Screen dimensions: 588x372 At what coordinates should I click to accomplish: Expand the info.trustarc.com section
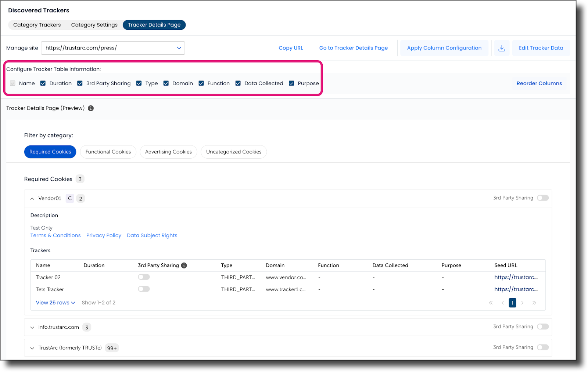[32, 327]
